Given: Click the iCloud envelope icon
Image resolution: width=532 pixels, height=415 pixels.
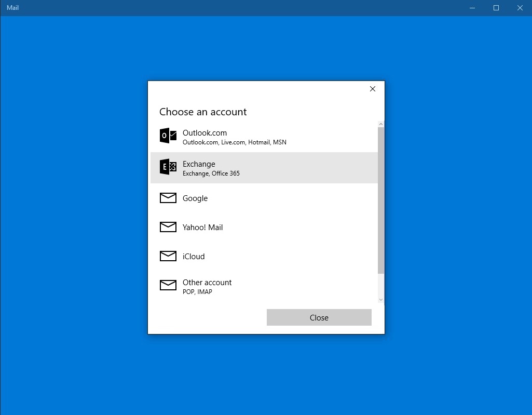Looking at the screenshot, I should click(168, 256).
